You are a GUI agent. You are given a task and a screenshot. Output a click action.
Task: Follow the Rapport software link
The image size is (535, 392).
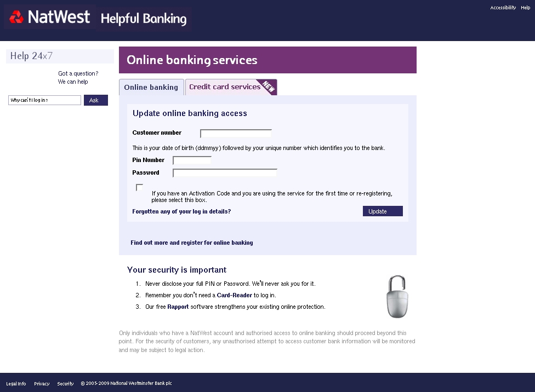pyautogui.click(x=178, y=307)
